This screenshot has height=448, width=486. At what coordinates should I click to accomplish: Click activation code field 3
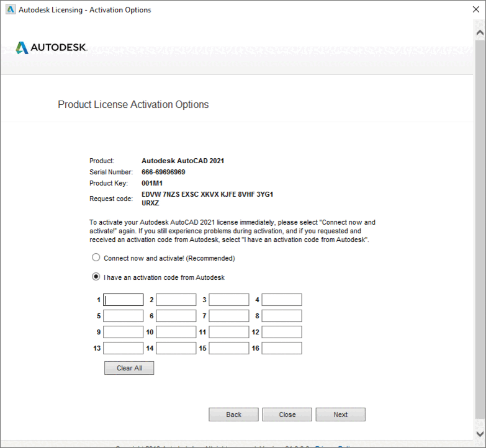point(229,300)
